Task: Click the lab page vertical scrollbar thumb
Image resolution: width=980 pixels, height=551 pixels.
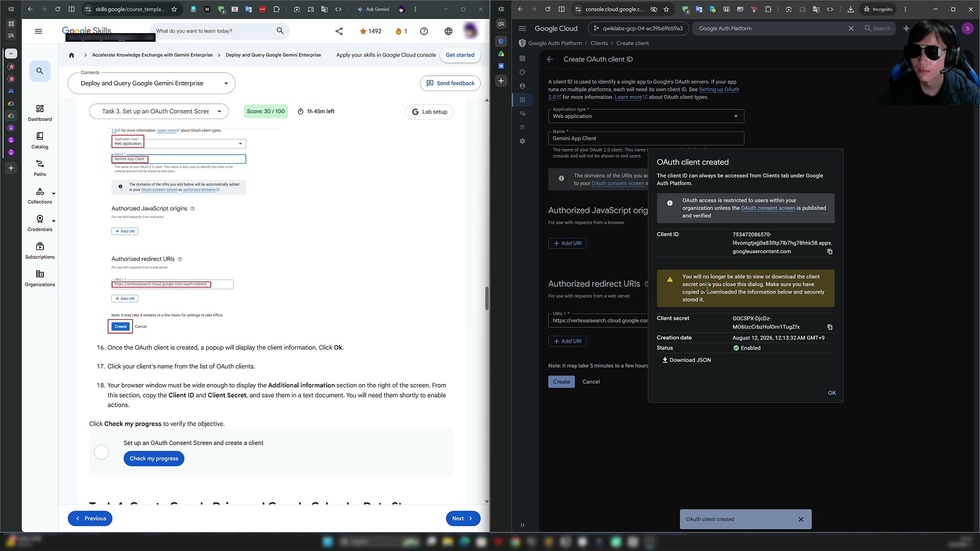Action: coord(487,298)
